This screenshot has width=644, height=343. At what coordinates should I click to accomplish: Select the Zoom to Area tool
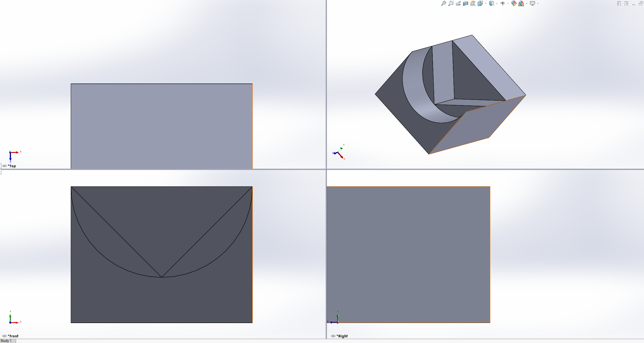pos(451,3)
